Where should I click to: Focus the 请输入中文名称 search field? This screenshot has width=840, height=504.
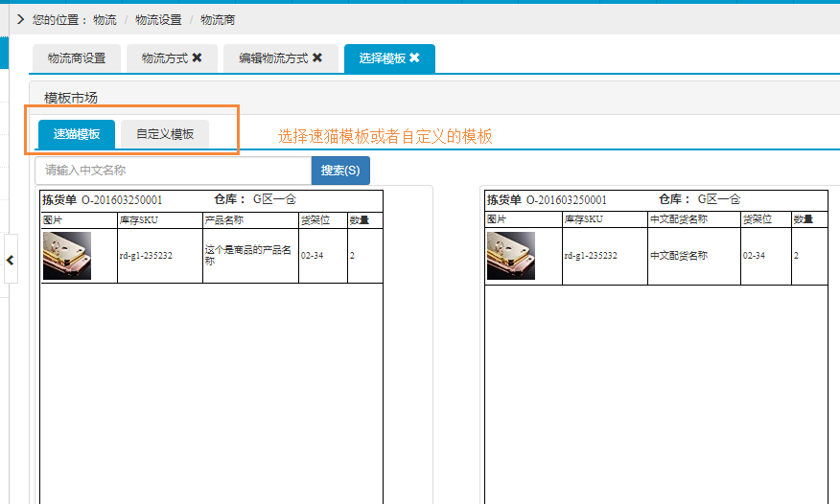pos(173,171)
